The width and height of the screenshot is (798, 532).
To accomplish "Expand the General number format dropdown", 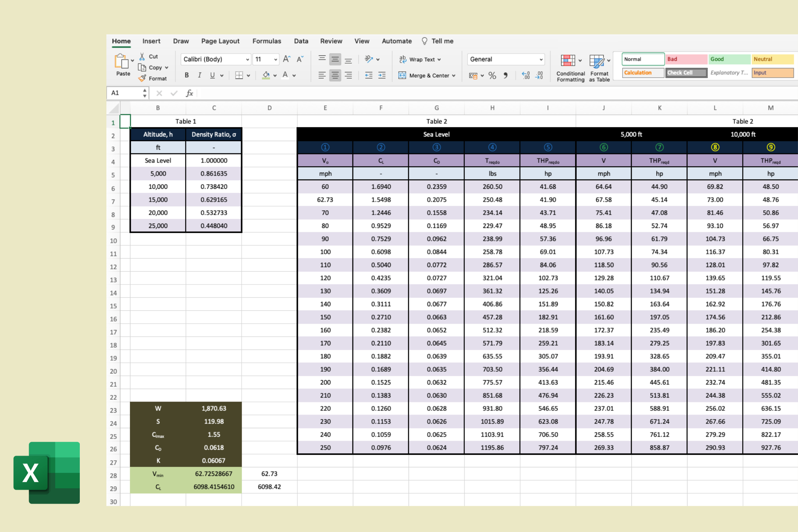I will tap(541, 59).
